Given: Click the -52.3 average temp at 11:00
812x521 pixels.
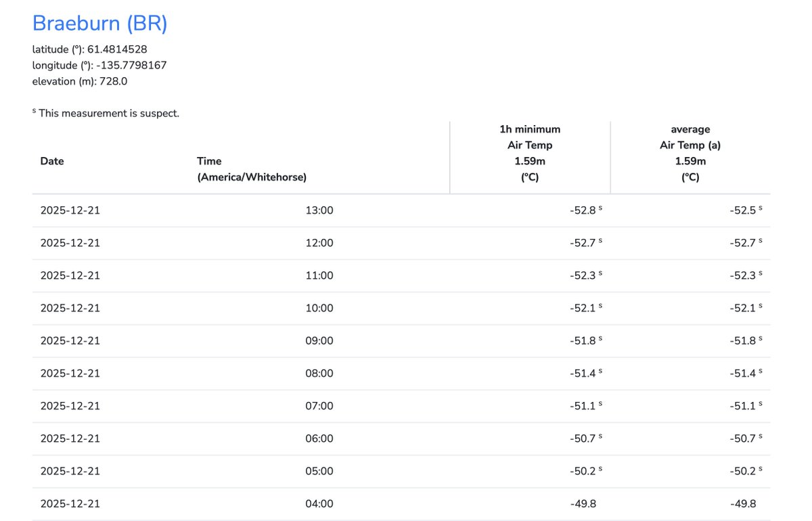Looking at the screenshot, I should tap(746, 275).
